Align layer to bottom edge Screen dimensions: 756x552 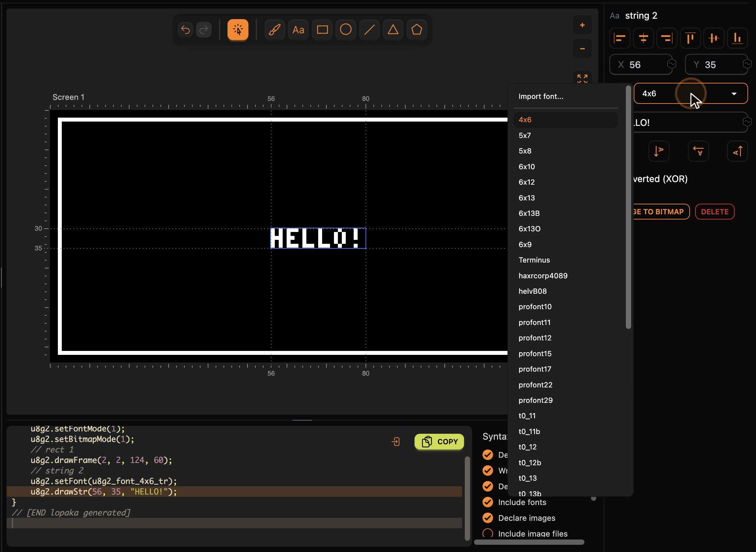pyautogui.click(x=738, y=38)
